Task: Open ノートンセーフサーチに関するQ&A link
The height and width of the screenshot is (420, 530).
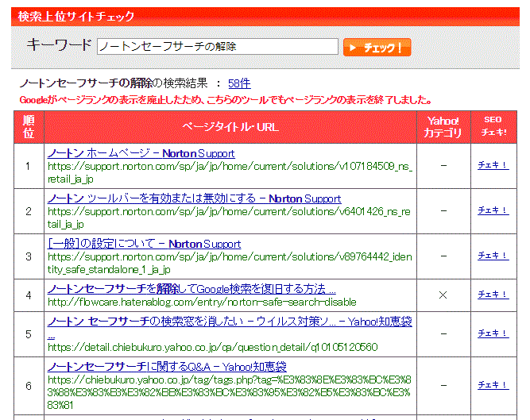Action: [167, 367]
